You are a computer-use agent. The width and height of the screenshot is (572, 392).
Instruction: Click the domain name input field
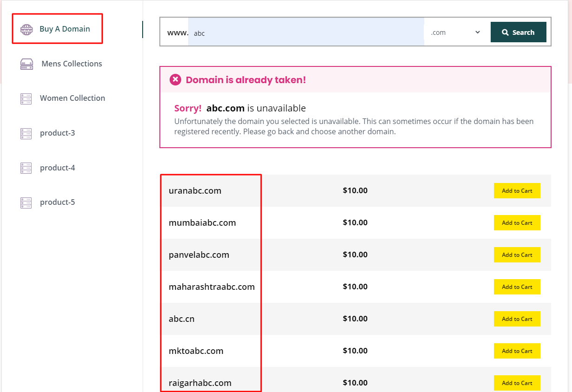[x=306, y=33]
